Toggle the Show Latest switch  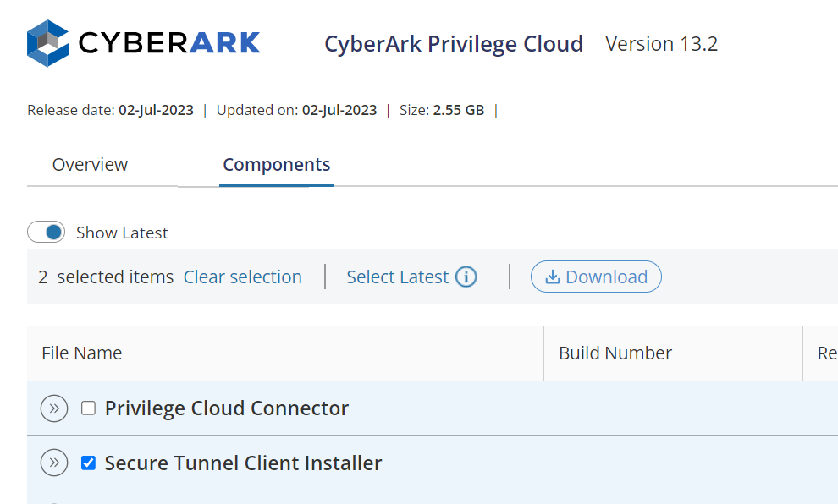point(47,232)
